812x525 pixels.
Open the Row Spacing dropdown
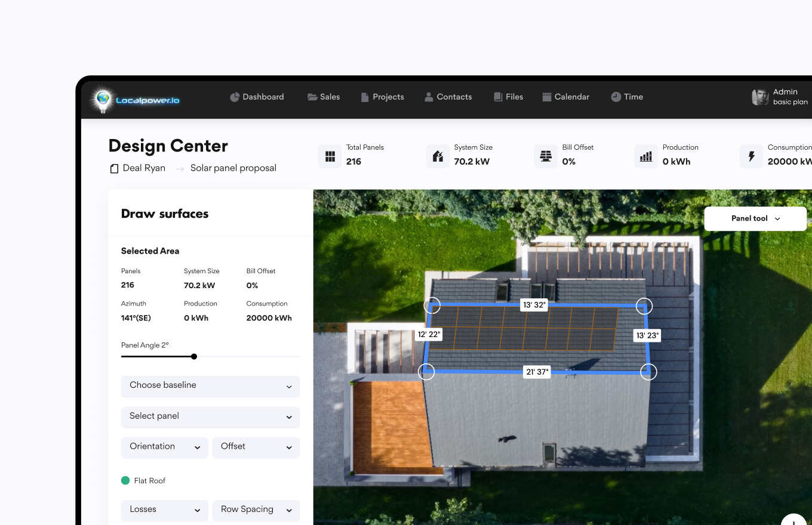pos(256,510)
